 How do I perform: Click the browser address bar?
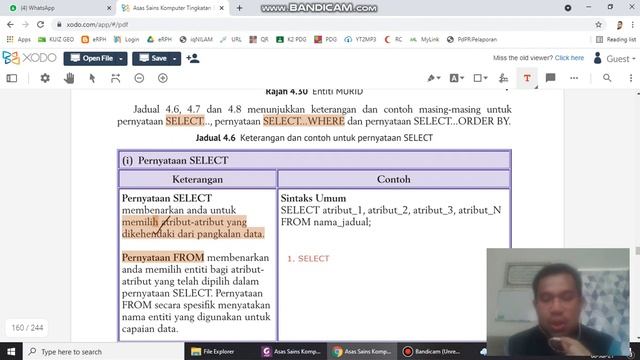[322, 24]
